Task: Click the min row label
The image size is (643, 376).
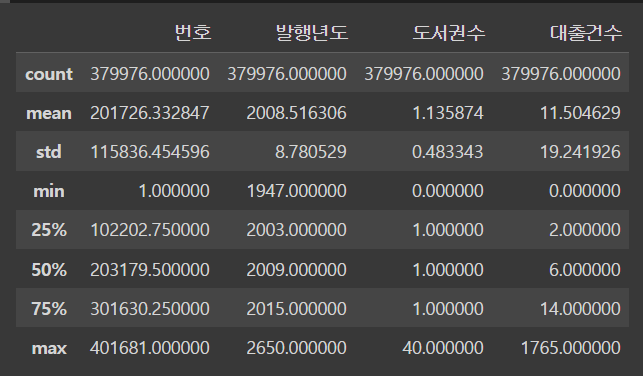Action: click(x=49, y=191)
